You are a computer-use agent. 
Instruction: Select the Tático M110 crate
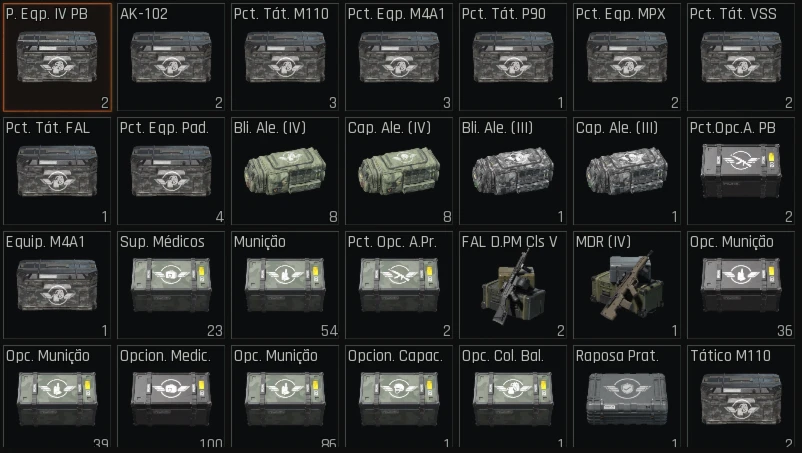(x=741, y=397)
